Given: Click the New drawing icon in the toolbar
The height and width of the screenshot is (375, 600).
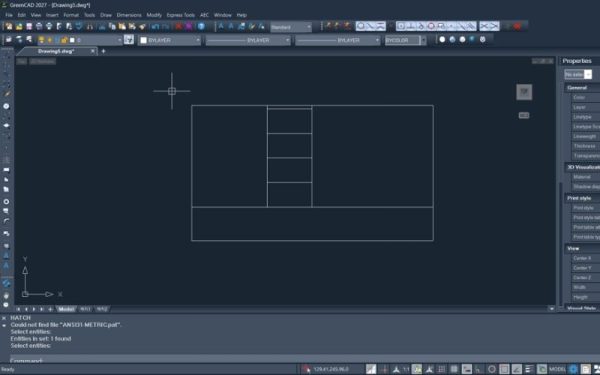Looking at the screenshot, I should click(x=9, y=26).
